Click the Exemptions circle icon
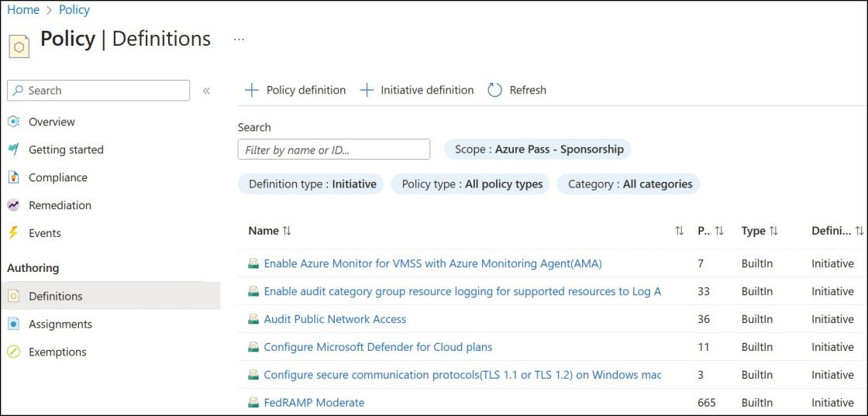The image size is (868, 416). pyautogui.click(x=14, y=352)
